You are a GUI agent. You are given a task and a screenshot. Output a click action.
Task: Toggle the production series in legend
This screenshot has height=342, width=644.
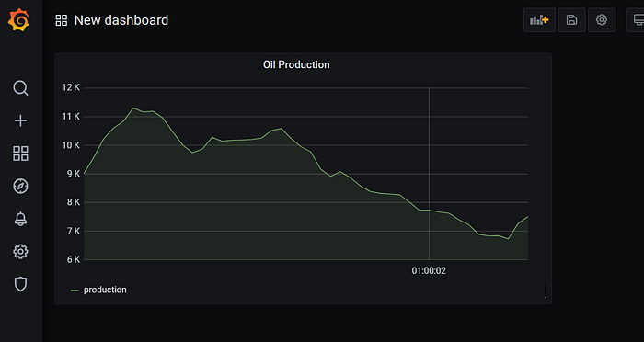point(105,290)
